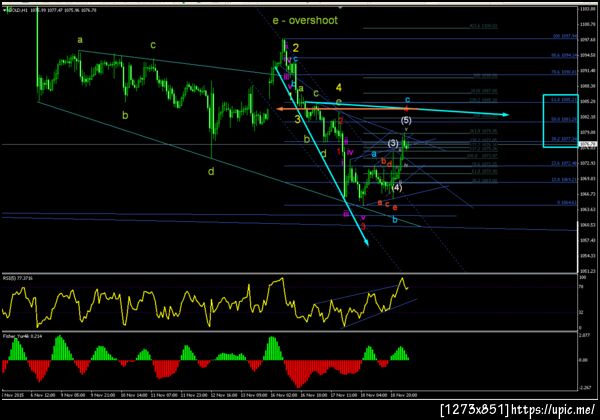The image size is (600, 420).
Task: Select the white '(5)' wave label
Action: coord(406,120)
